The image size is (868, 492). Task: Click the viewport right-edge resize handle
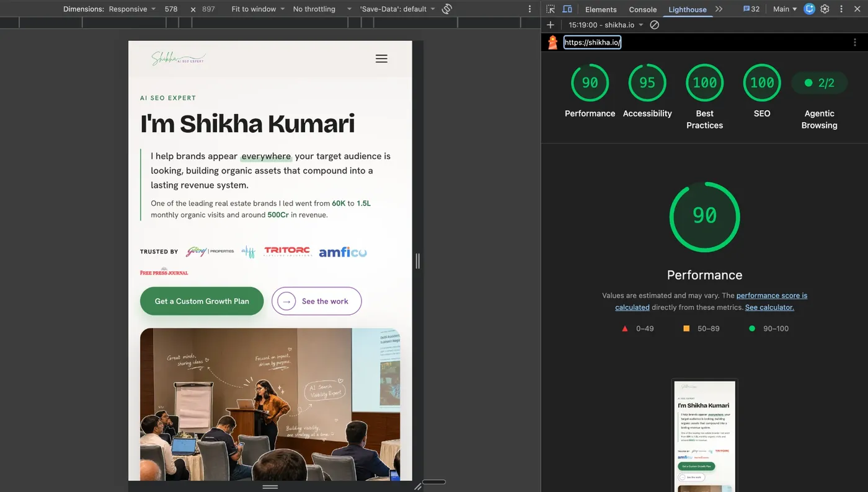point(418,261)
